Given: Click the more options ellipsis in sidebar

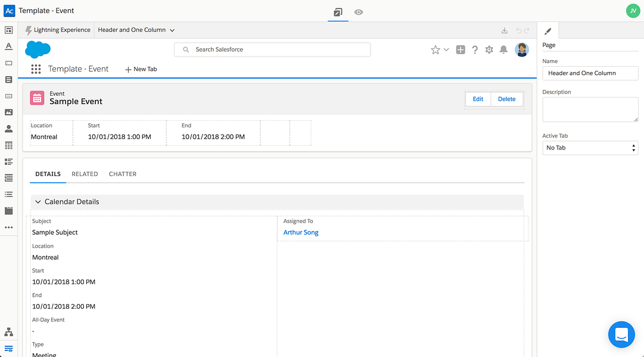Looking at the screenshot, I should [x=8, y=227].
